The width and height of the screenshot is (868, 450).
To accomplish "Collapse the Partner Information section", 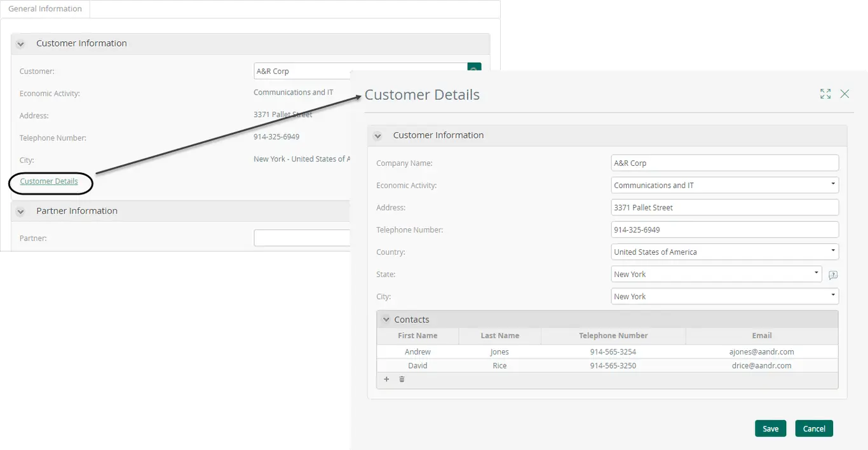I will 20,212.
